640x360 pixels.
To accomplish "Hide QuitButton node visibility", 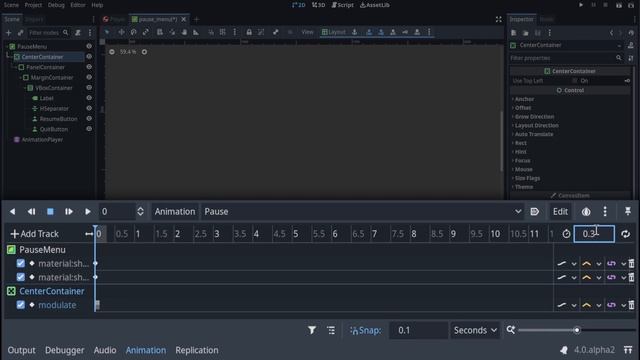I will pyautogui.click(x=89, y=129).
